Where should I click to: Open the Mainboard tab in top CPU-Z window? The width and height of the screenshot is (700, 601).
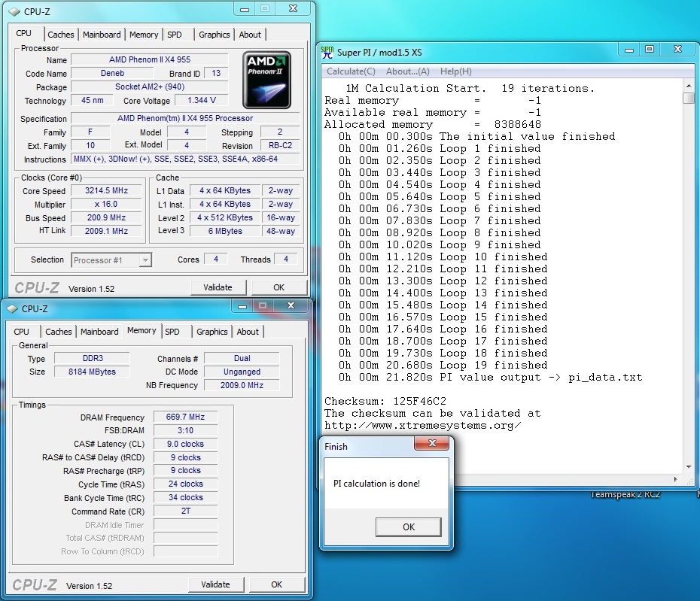pos(102,35)
